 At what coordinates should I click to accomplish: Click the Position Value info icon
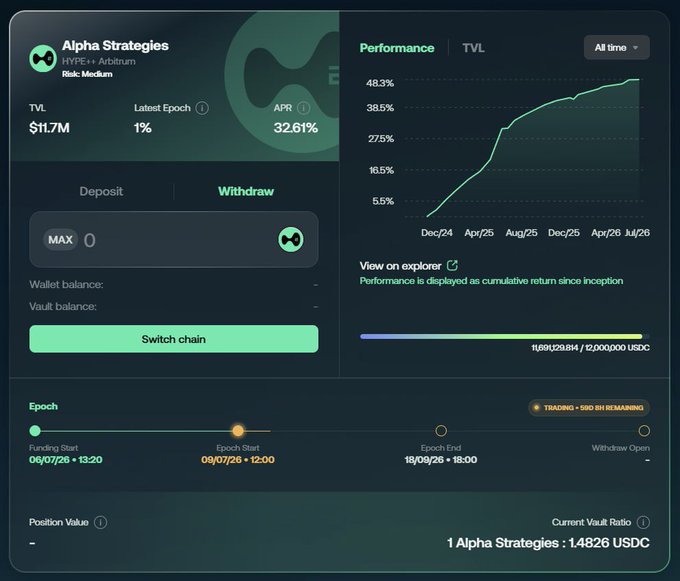tap(101, 522)
